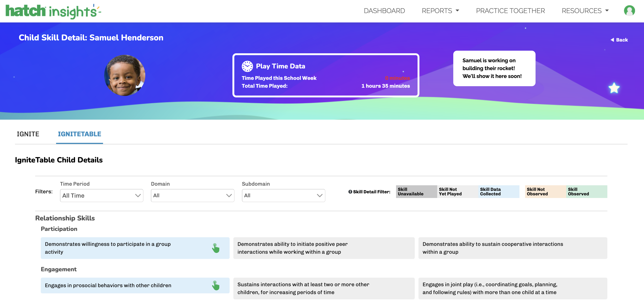Open skill: sustain cooperative interactions within a group

tap(513, 248)
